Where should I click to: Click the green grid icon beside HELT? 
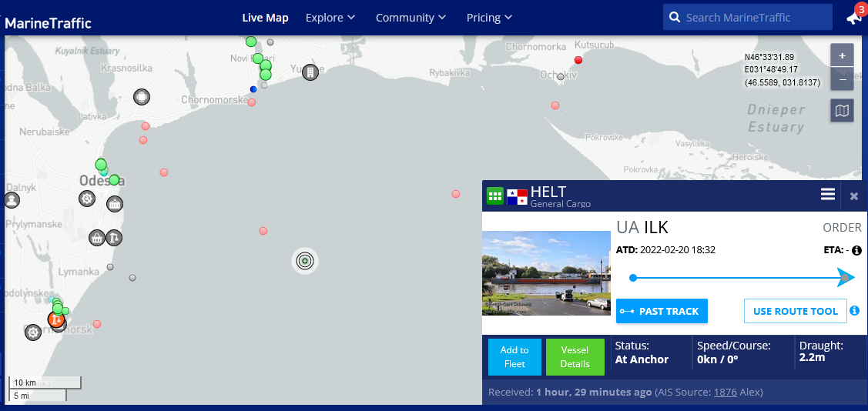click(x=494, y=195)
